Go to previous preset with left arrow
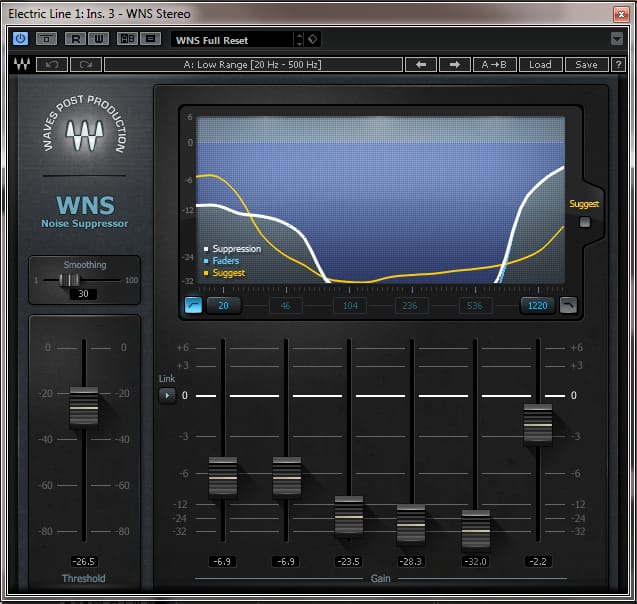The width and height of the screenshot is (637, 604). click(421, 65)
